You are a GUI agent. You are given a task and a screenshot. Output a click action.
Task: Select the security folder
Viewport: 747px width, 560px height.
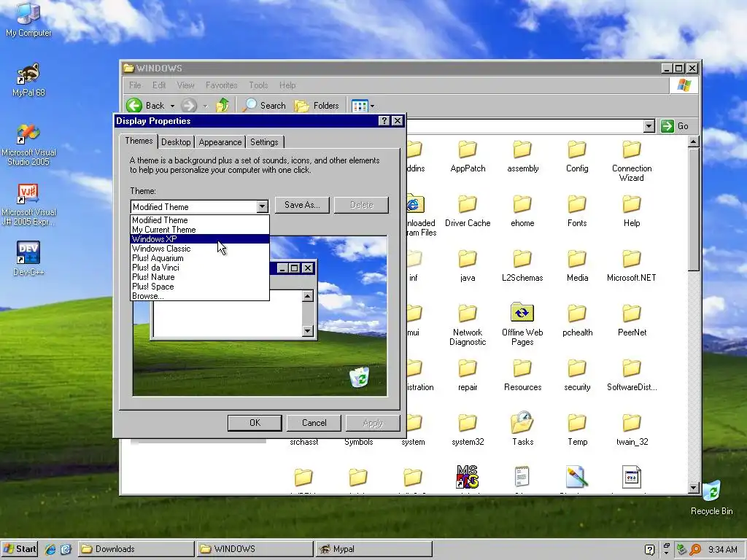click(x=577, y=376)
